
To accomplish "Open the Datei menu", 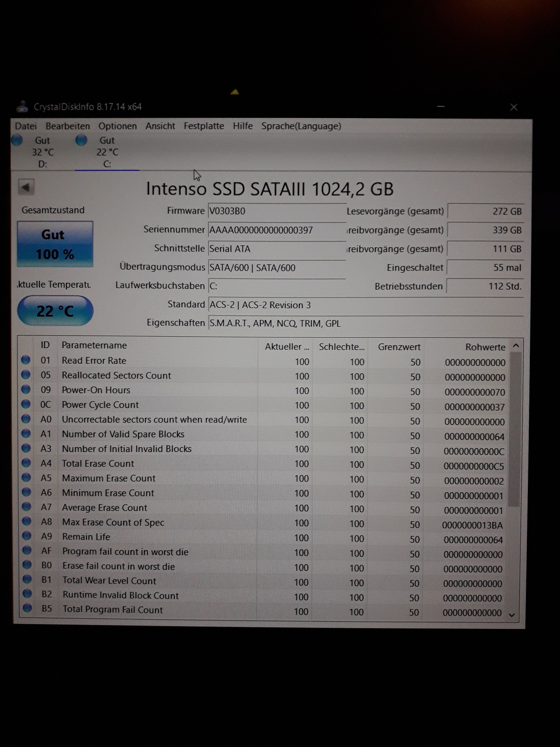I will pyautogui.click(x=26, y=126).
